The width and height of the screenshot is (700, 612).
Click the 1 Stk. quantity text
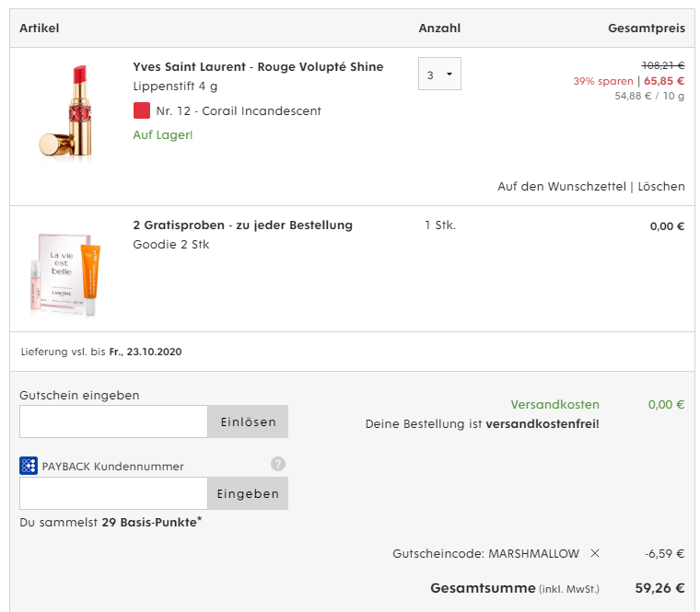440,225
